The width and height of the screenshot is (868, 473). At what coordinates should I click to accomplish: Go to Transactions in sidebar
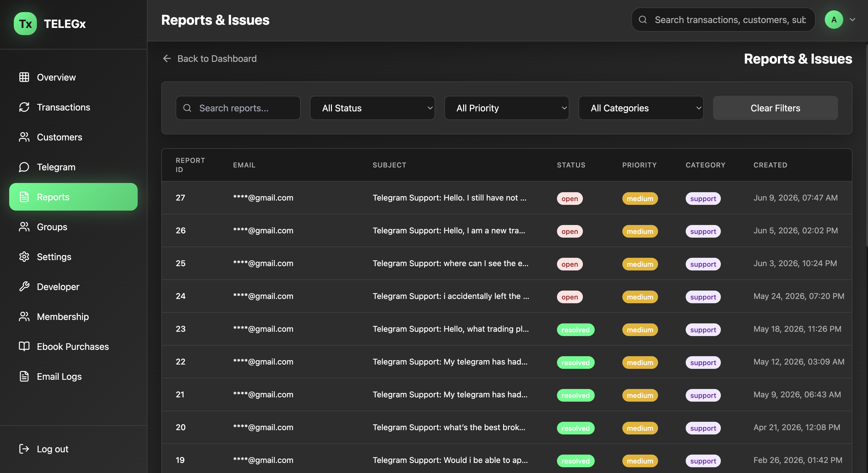pyautogui.click(x=73, y=107)
